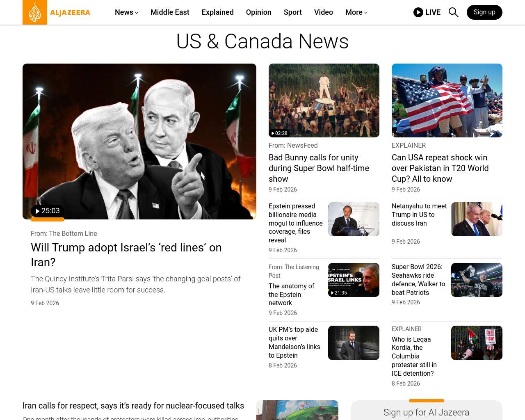The height and width of the screenshot is (420, 525).
Task: Open the Sport menu item
Action: (x=292, y=12)
